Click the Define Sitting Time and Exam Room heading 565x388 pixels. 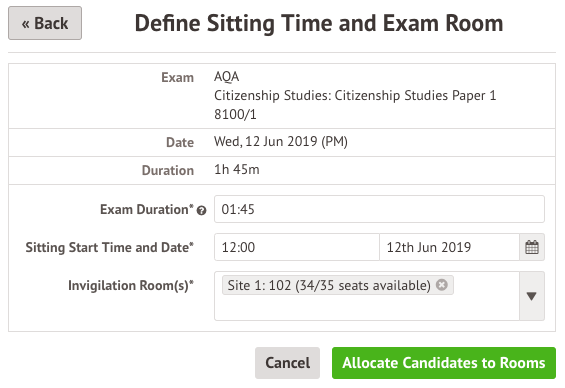coord(319,23)
